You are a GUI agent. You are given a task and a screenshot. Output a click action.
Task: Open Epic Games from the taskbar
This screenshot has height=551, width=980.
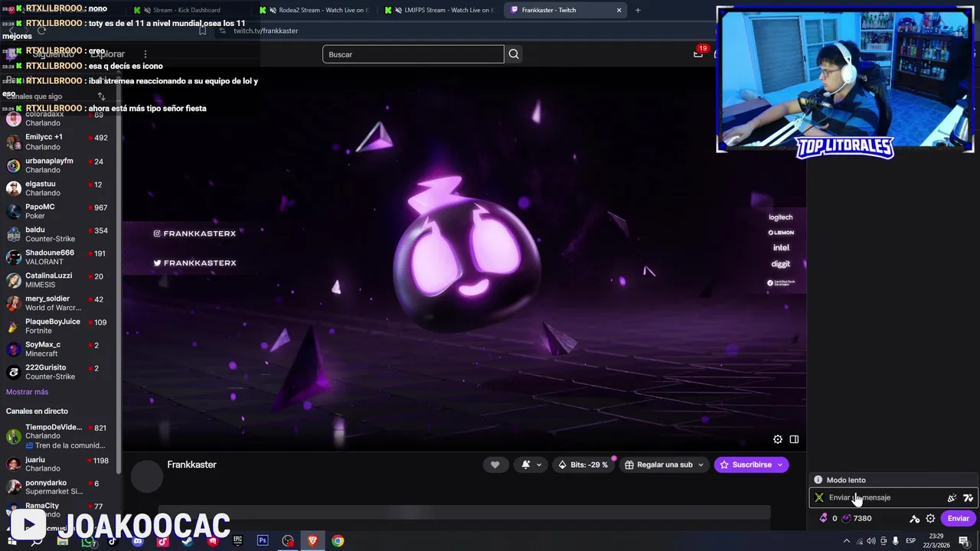(x=237, y=541)
